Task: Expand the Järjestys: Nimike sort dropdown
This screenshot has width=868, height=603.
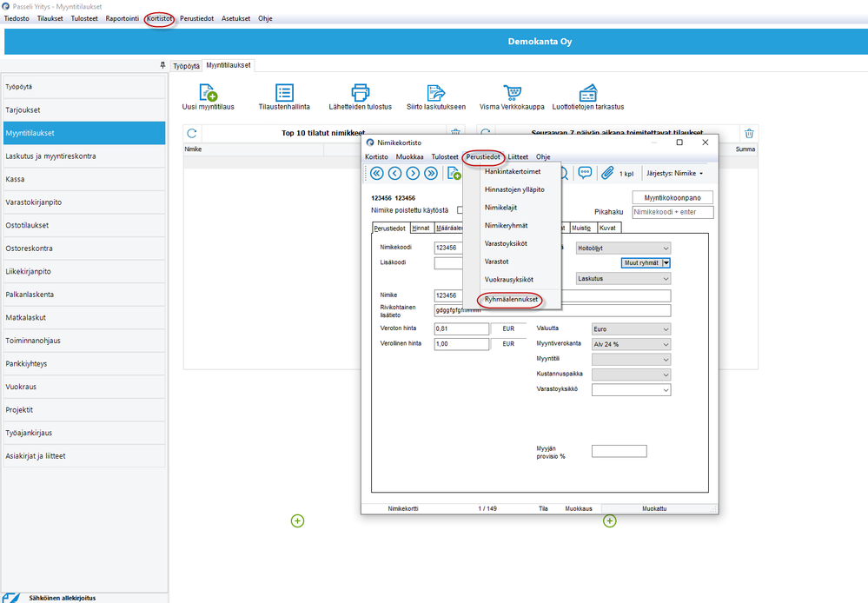Action: click(x=675, y=173)
